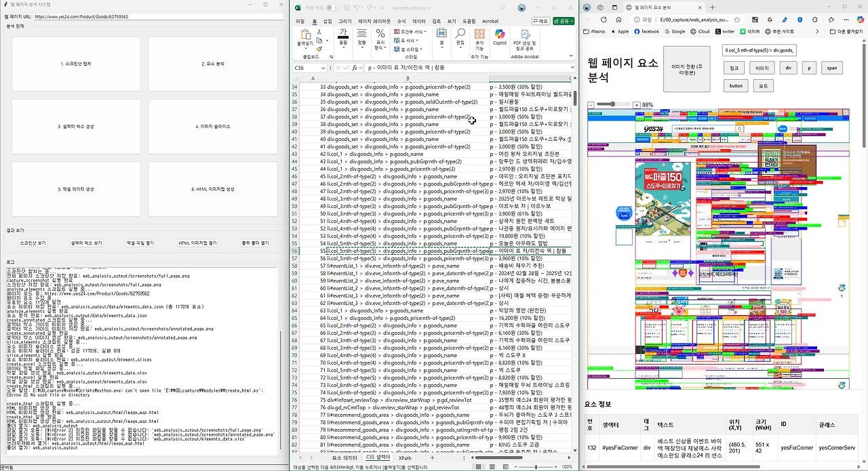Click the 모두 filter button in browser
Screen dimensions: 868x471
click(762, 85)
